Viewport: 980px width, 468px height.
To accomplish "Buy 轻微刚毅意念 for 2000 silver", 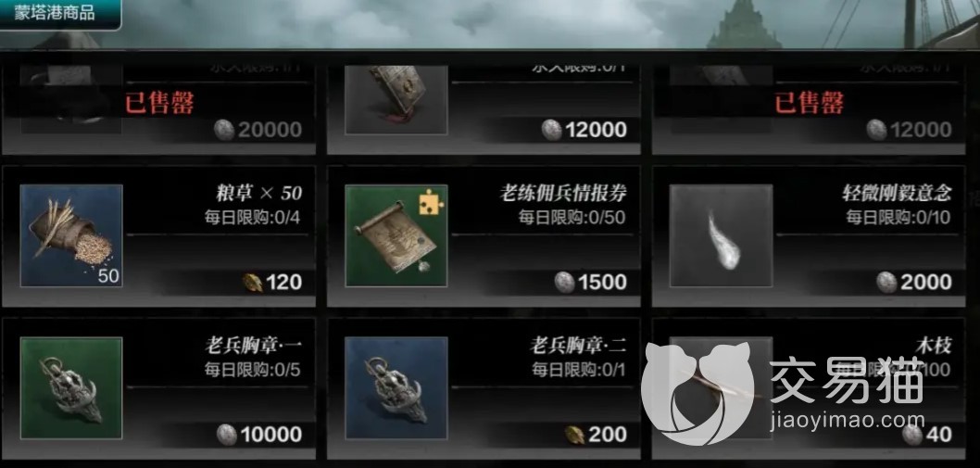I will pyautogui.click(x=914, y=283).
